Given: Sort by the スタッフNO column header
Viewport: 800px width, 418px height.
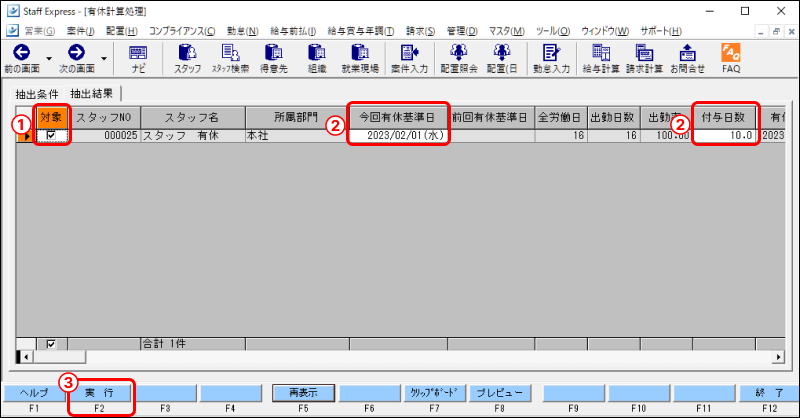Looking at the screenshot, I should [104, 117].
